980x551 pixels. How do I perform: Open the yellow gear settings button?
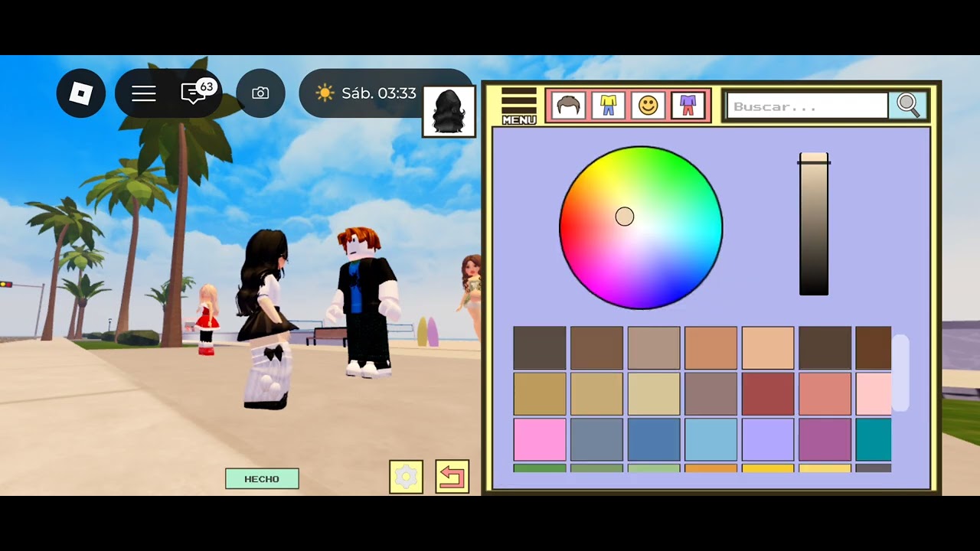point(406,477)
